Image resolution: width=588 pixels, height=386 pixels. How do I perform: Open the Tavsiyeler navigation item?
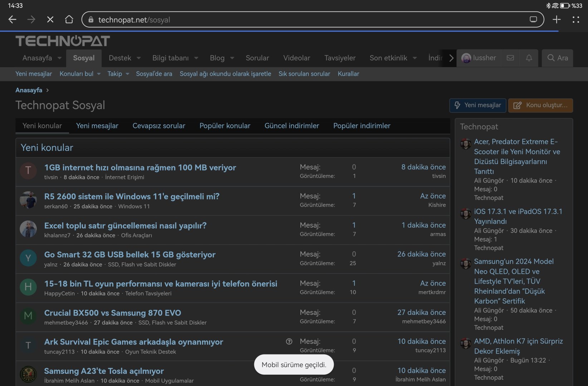tap(340, 58)
